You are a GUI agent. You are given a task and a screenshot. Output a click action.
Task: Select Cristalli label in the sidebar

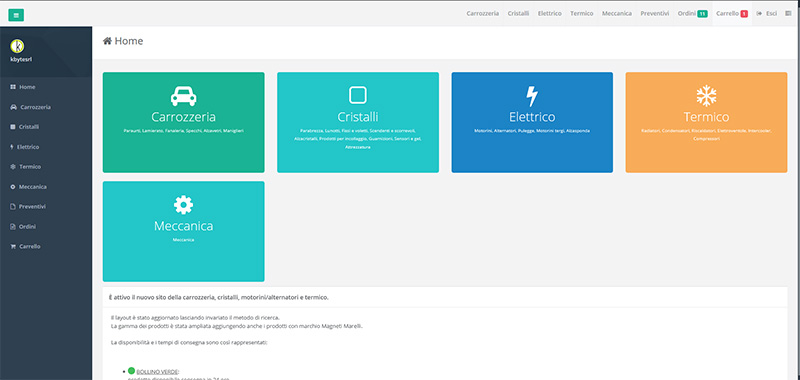point(29,127)
